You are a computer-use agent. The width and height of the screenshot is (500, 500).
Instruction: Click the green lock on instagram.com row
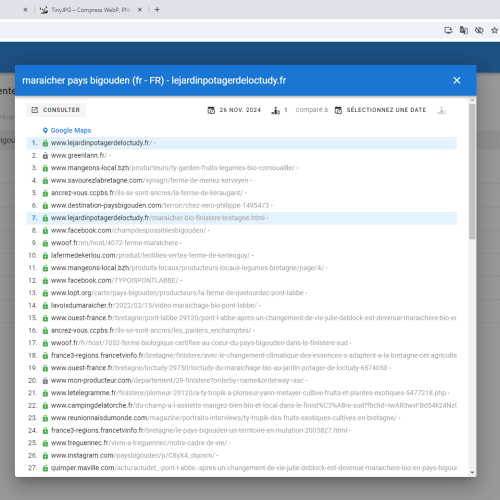[45, 456]
